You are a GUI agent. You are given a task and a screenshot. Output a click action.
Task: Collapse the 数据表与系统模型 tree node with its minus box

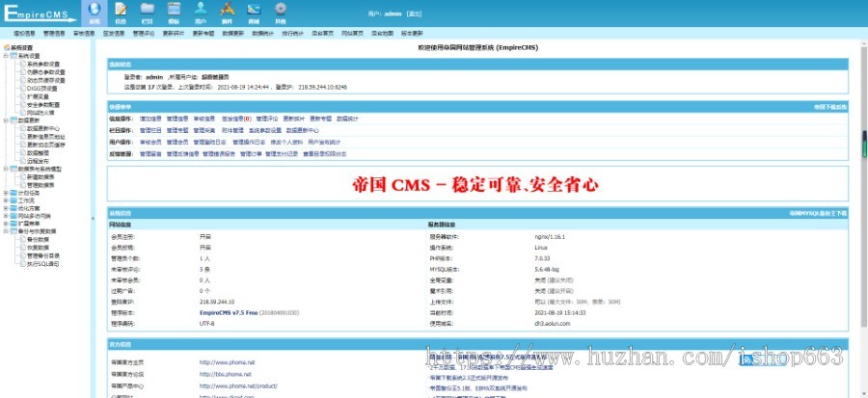(x=6, y=169)
